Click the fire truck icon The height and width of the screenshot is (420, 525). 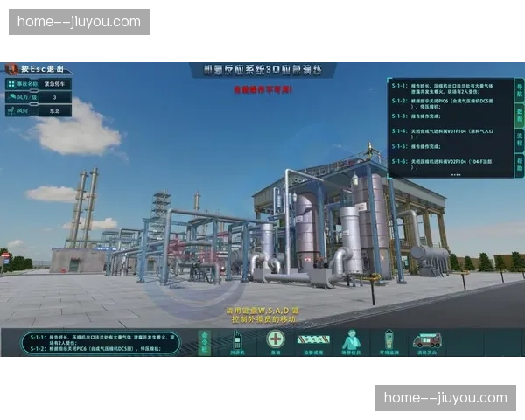click(x=426, y=339)
